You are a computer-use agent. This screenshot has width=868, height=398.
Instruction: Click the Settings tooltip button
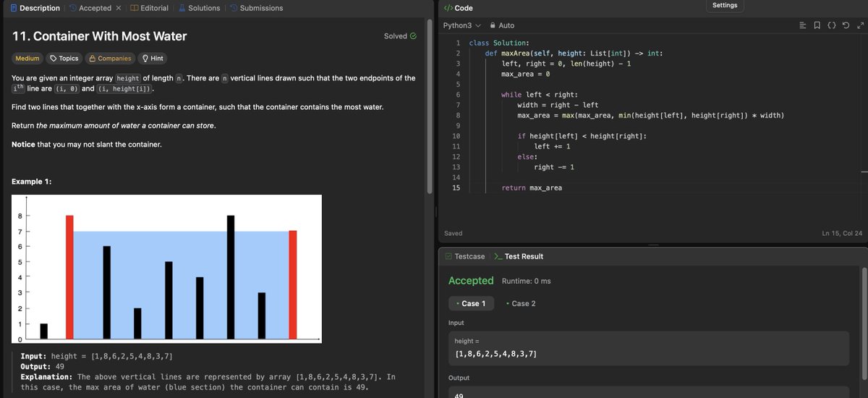tap(725, 5)
